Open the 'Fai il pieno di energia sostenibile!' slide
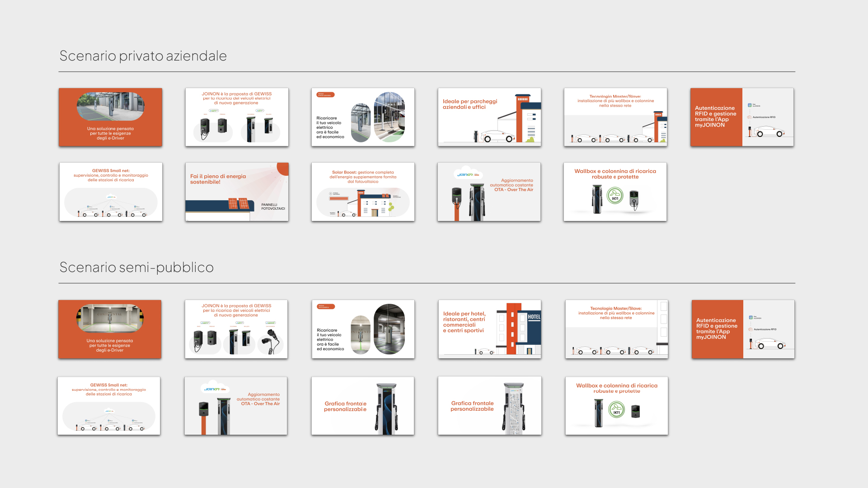 pyautogui.click(x=237, y=192)
